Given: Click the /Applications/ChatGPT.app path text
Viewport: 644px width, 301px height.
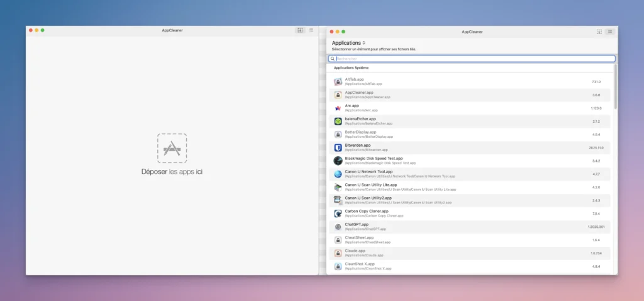Looking at the screenshot, I should (x=365, y=229).
